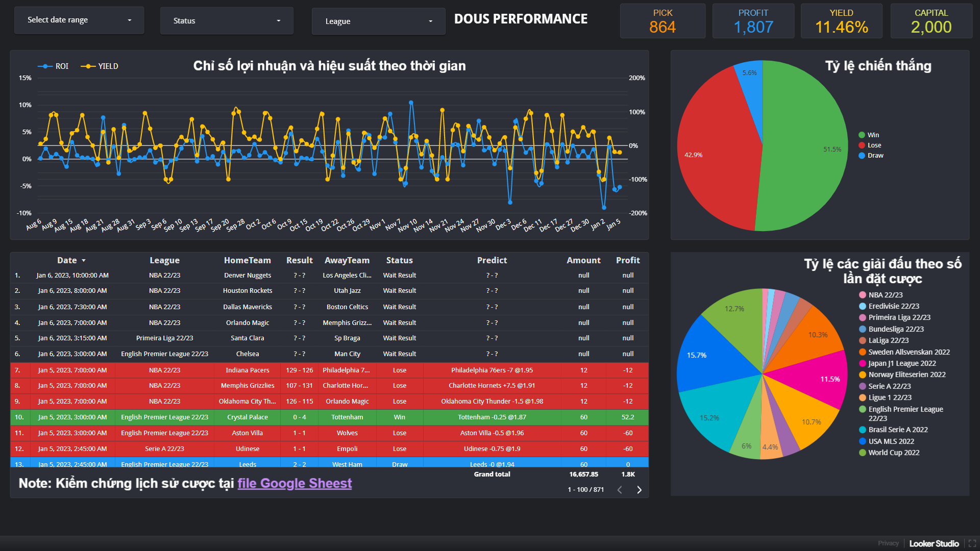Toggle NBA 22/23 legend entry
This screenshot has width=980, height=551.
tap(885, 295)
